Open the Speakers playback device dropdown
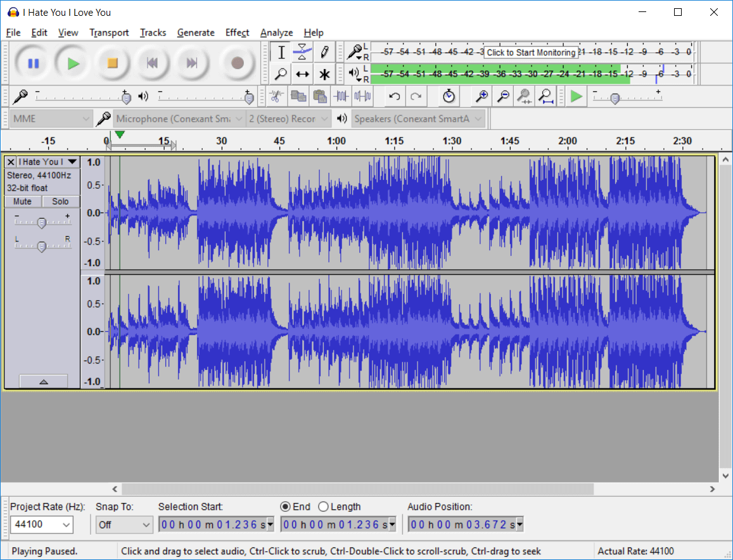The height and width of the screenshot is (560, 733). pyautogui.click(x=418, y=118)
